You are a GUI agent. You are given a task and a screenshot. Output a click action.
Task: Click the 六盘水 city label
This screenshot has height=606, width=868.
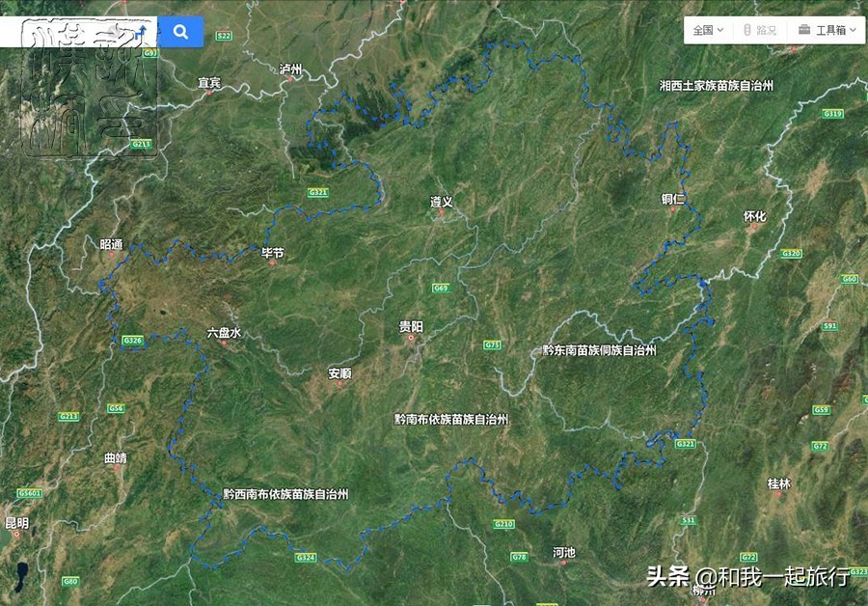click(x=224, y=333)
